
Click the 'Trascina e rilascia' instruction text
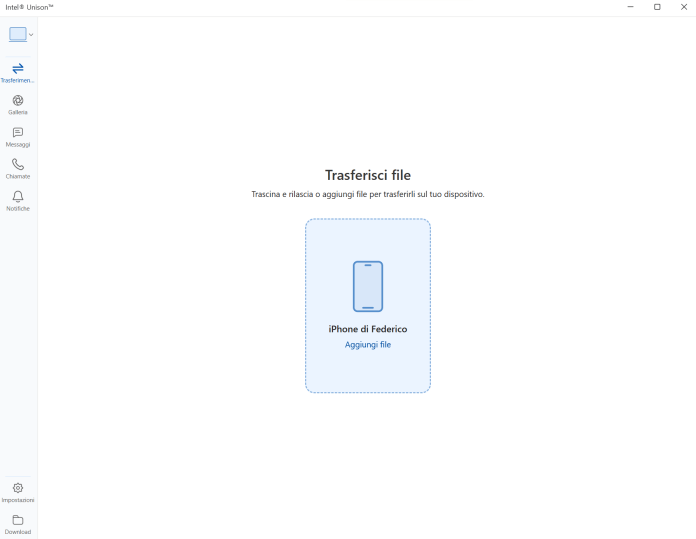[368, 194]
